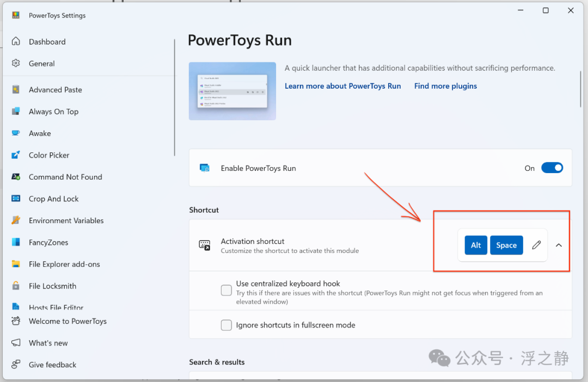Maximize the PowerToys Settings window
Screen dimensions: 588x382
(x=546, y=10)
